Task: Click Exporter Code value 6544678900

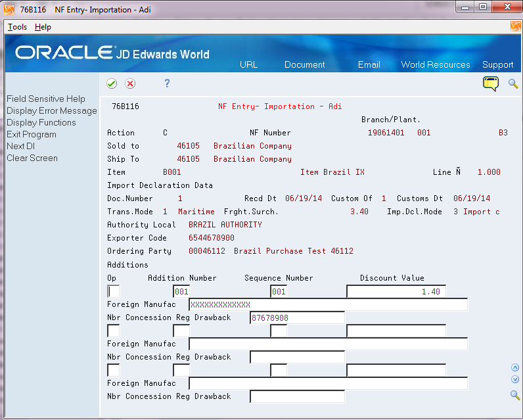Action: click(x=212, y=238)
